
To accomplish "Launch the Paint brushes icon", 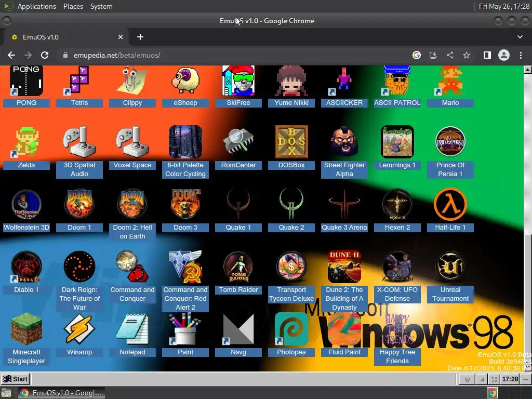I will click(x=185, y=329).
